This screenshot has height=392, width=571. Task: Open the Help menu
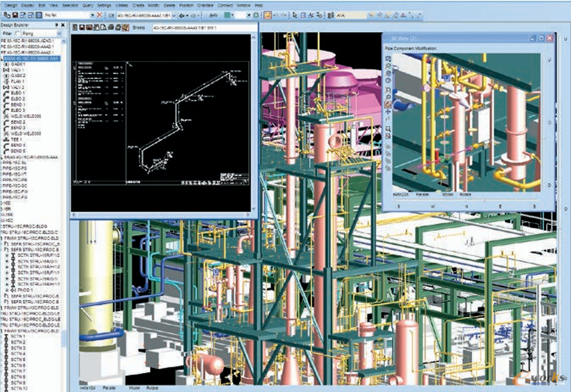[x=259, y=6]
